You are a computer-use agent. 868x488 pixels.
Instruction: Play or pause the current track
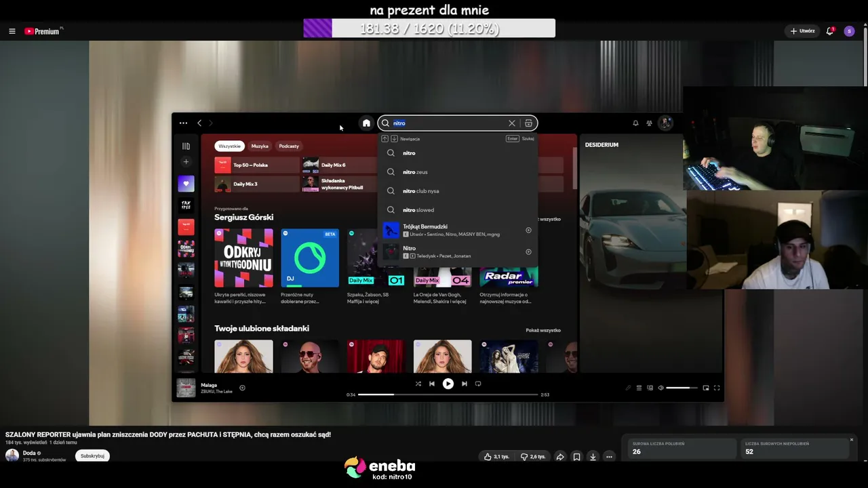tap(448, 384)
